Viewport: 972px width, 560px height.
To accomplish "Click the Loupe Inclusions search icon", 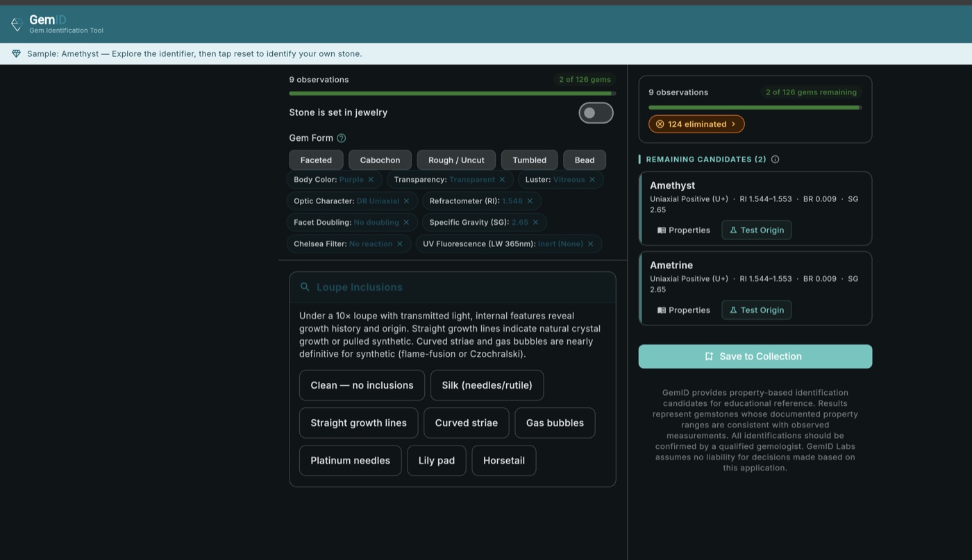I will point(305,287).
